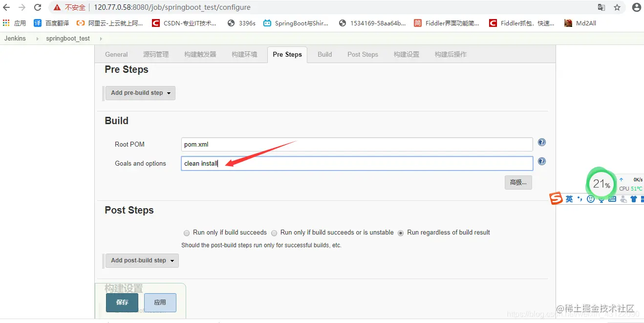Select Run only if build succeeds or unstable
This screenshot has height=323, width=644.
[274, 233]
